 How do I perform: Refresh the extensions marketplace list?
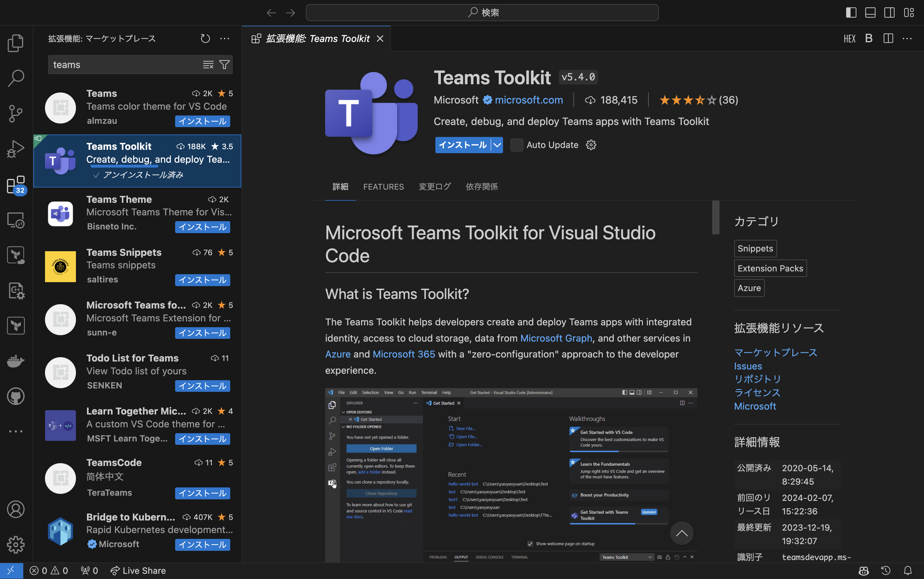[x=205, y=38]
